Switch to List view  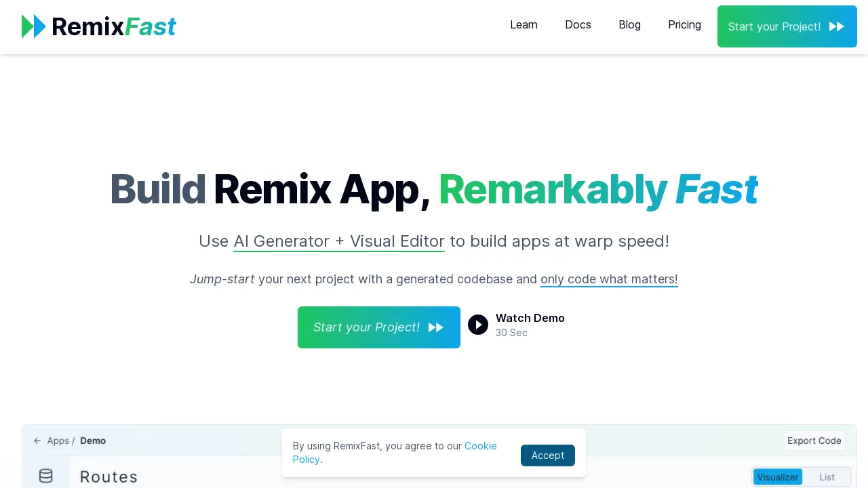click(827, 477)
